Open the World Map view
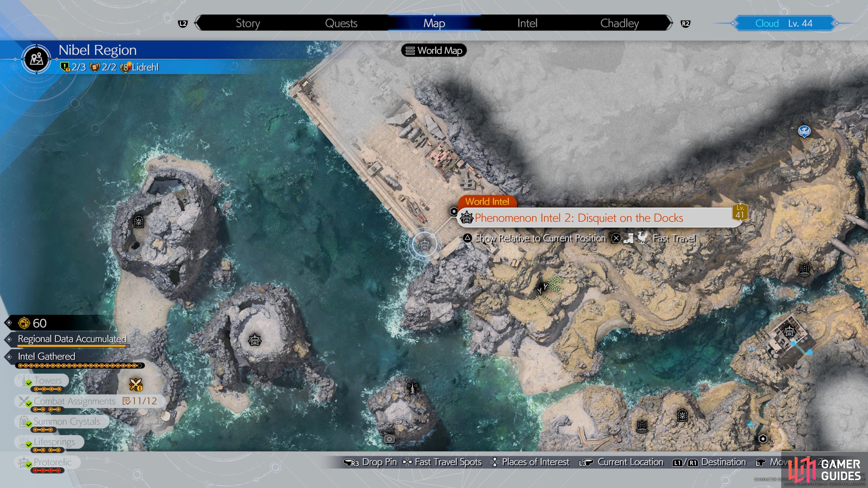 434,51
